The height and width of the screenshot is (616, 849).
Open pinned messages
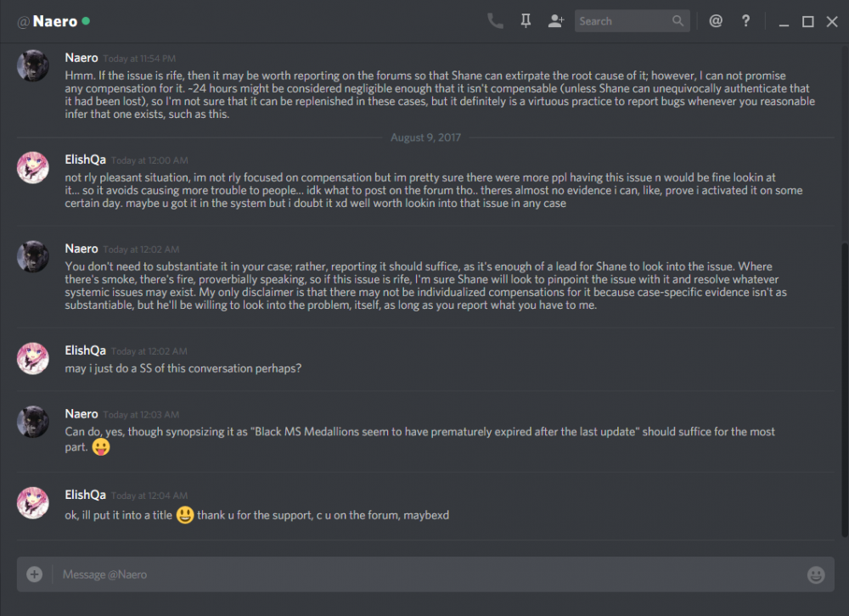click(x=526, y=21)
